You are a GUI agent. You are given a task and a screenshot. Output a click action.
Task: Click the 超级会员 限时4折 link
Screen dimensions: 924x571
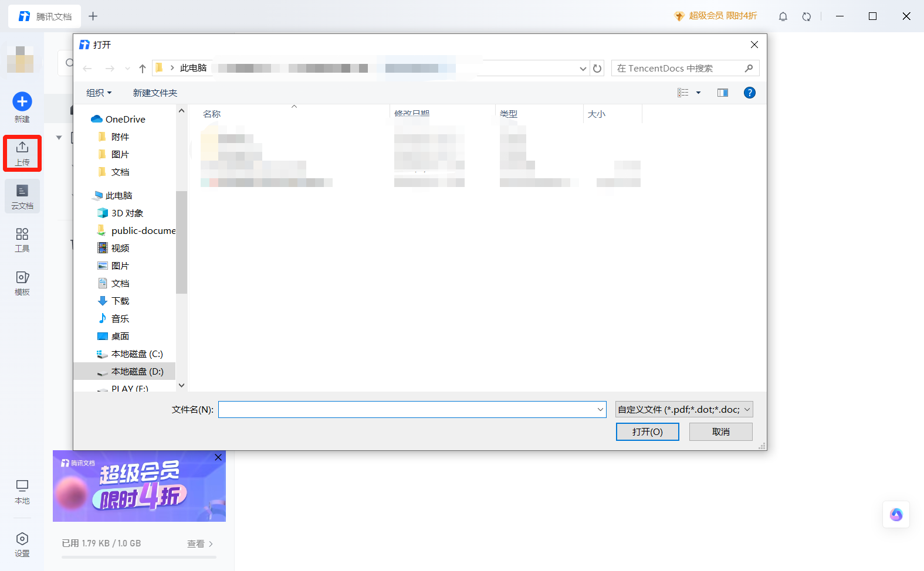click(716, 16)
